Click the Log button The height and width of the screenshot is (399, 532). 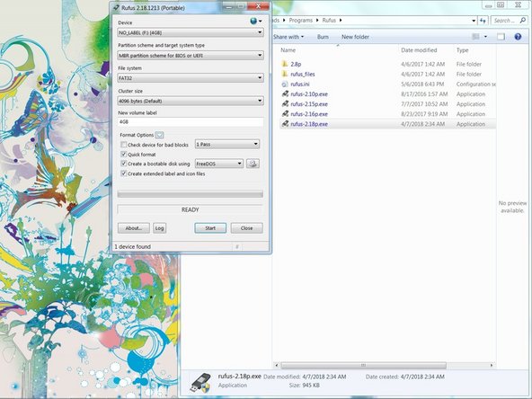click(159, 228)
